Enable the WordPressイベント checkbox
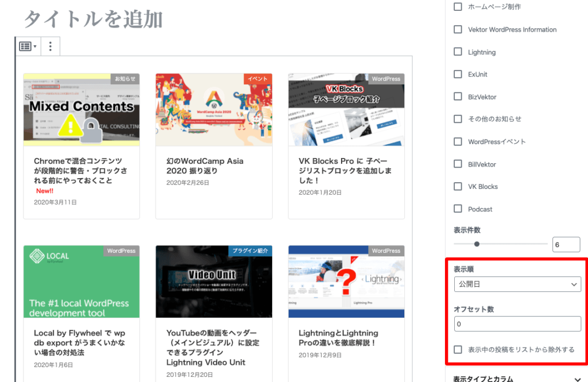Viewport: 588px width, 382px height. pyautogui.click(x=458, y=141)
